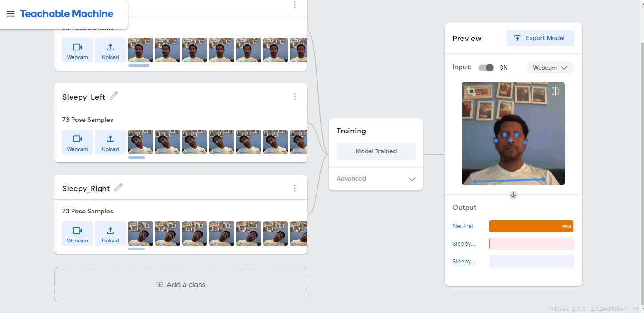
Task: Expand the Advanced training settings
Action: (x=376, y=179)
